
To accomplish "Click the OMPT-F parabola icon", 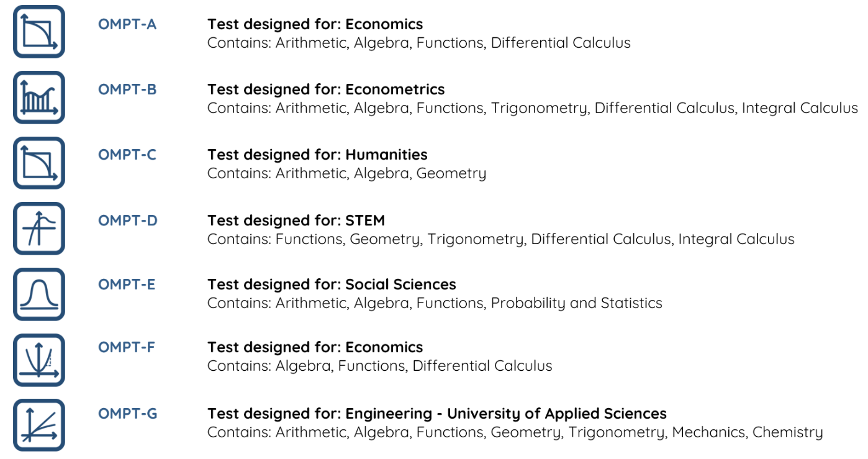I will (x=39, y=360).
